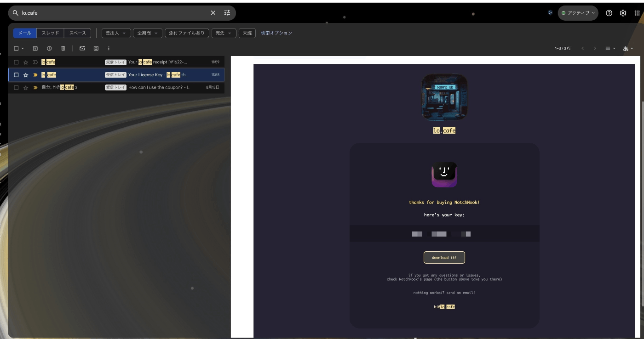Open the 差出人 filter dropdown

pos(116,33)
